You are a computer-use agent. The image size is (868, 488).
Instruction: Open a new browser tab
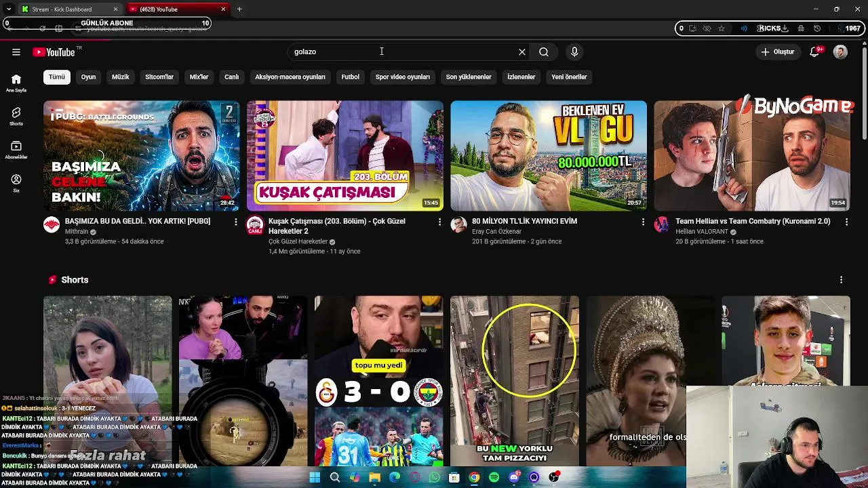(239, 9)
